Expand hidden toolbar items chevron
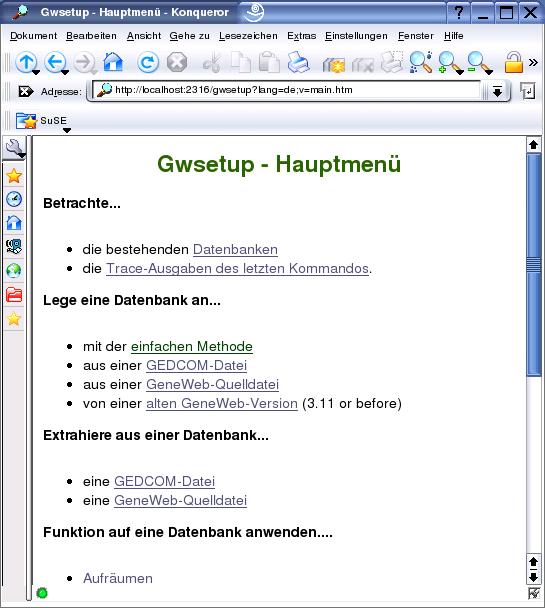The image size is (545, 608). (533, 62)
